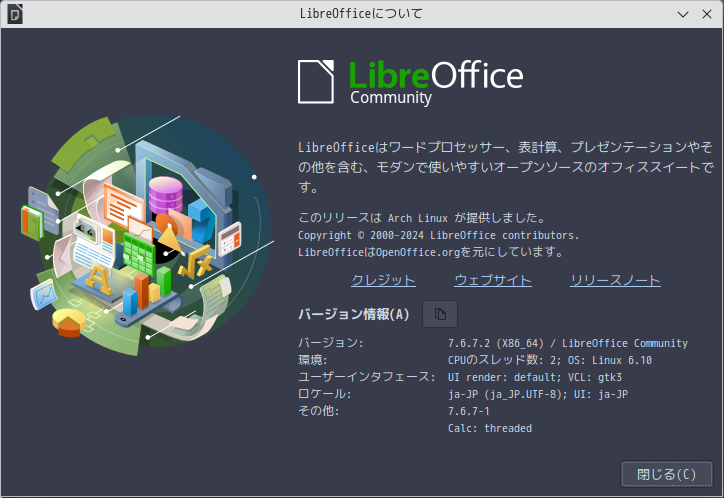
Task: Copy version information with the copy icon
Action: [440, 314]
